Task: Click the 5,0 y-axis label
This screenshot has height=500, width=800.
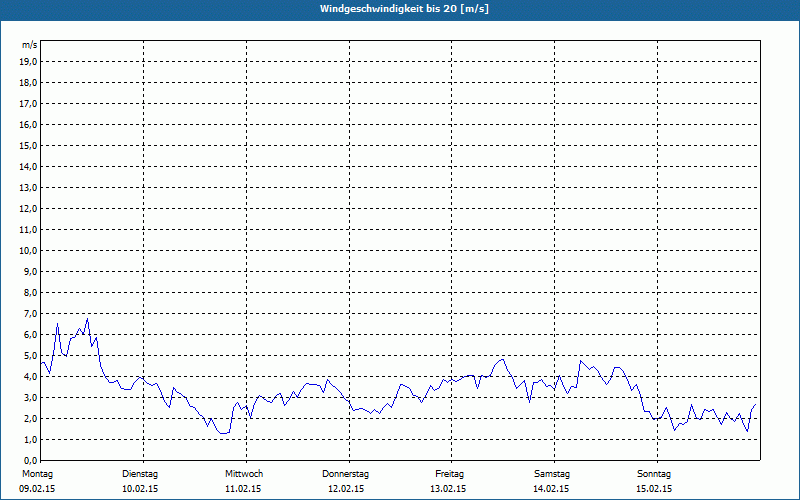Action: click(30, 356)
